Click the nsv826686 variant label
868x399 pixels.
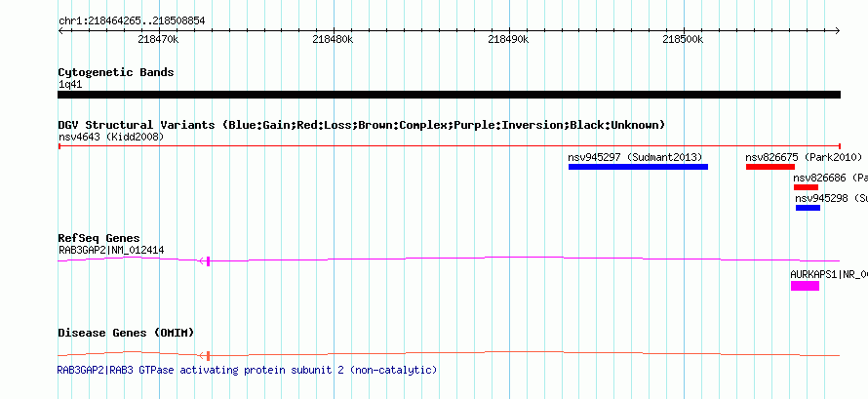click(830, 178)
